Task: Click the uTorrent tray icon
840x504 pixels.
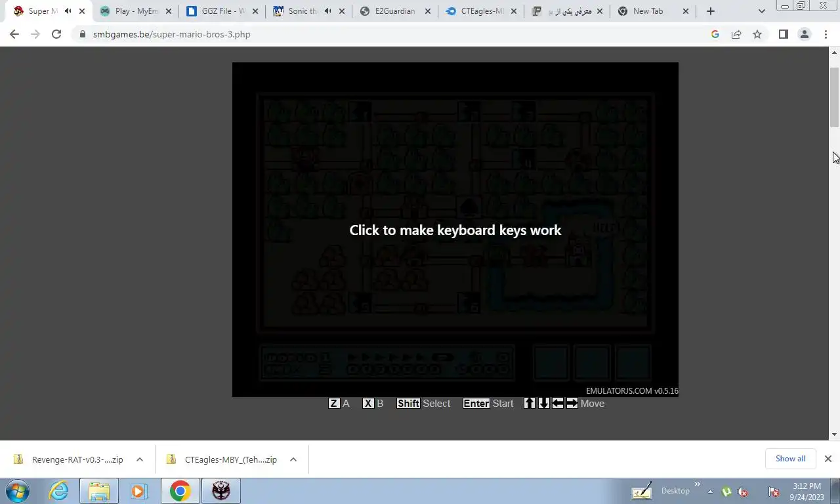Action: (x=726, y=491)
